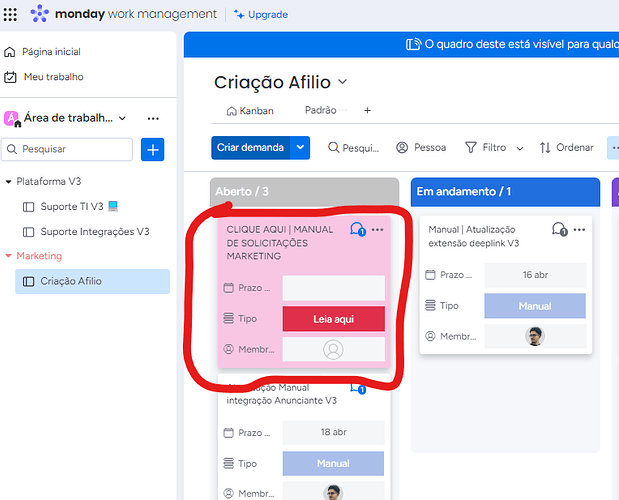This screenshot has height=500, width=619.
Task: Click the Filtro button
Action: tap(486, 148)
